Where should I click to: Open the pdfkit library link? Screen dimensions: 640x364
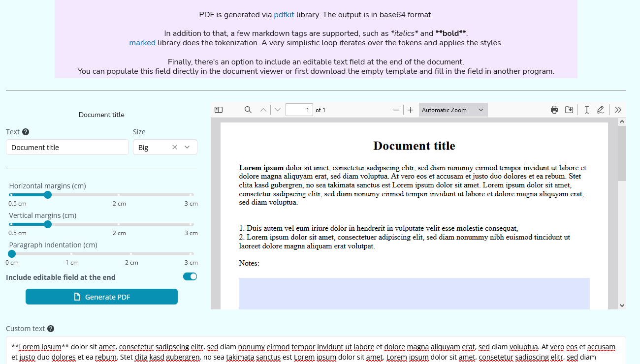pos(284,15)
